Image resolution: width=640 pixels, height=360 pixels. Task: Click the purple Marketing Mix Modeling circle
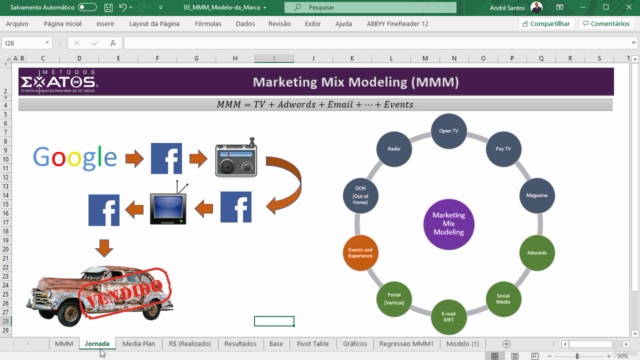click(x=449, y=224)
